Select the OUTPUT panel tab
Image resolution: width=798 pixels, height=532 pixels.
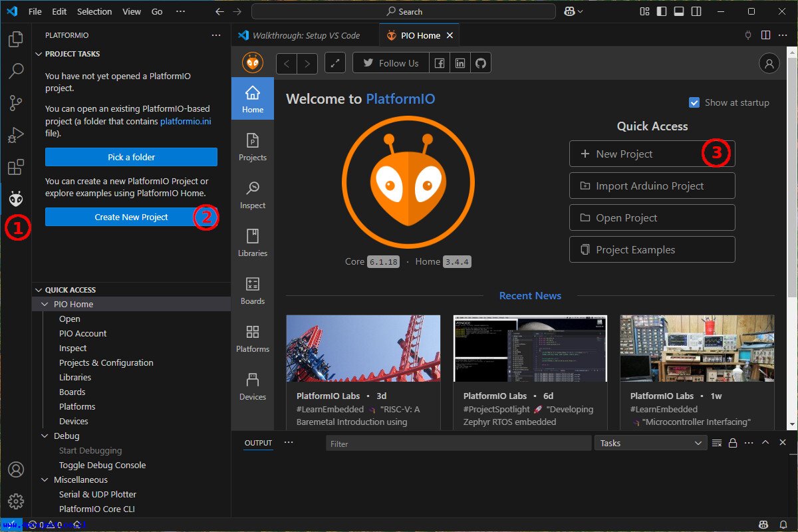coord(258,443)
